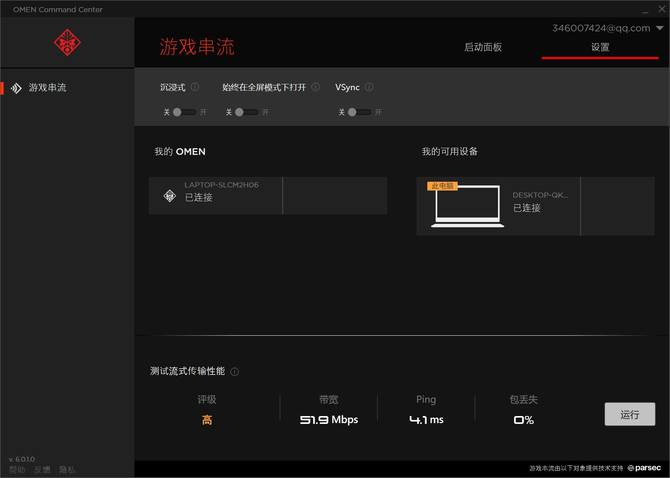Click the 运行 button to run the test

pos(630,414)
